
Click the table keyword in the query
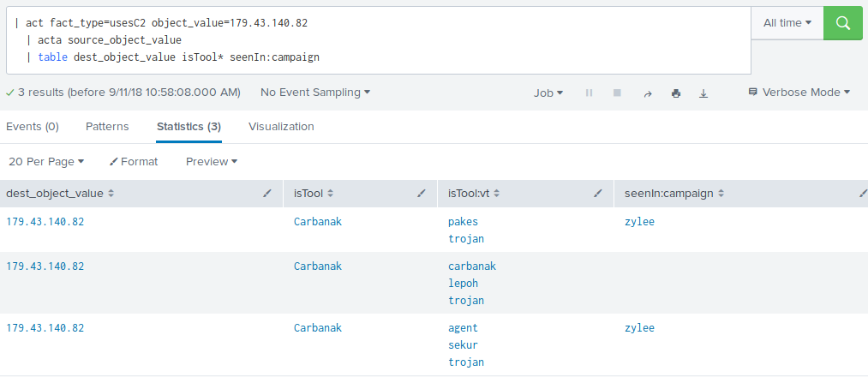[x=52, y=57]
